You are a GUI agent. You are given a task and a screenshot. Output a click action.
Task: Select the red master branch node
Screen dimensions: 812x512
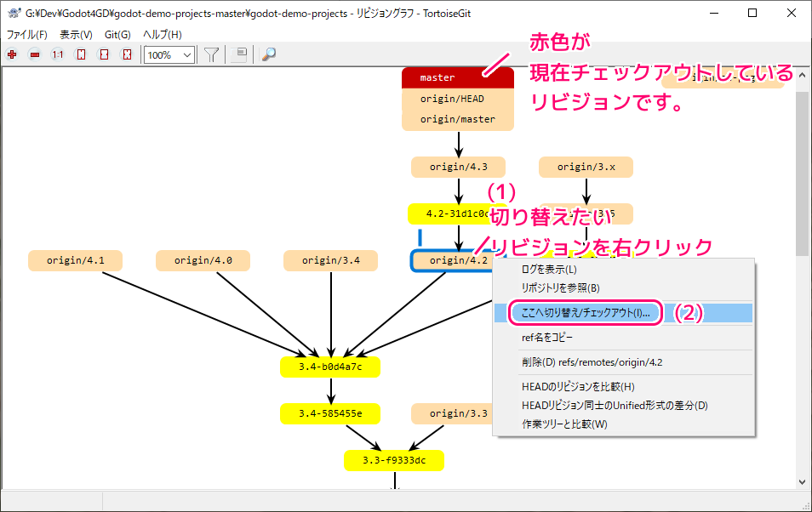pyautogui.click(x=458, y=77)
